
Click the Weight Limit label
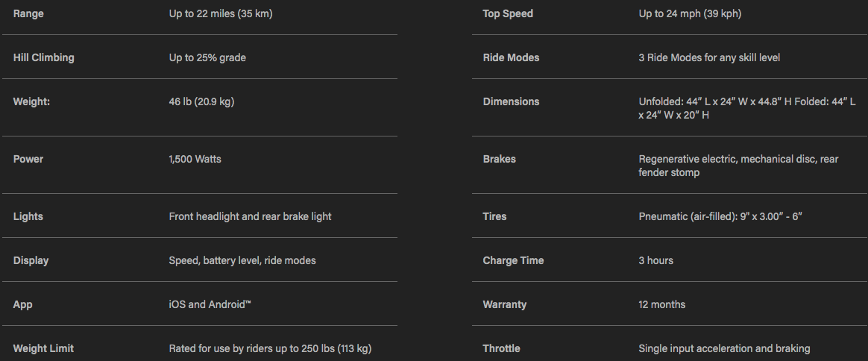click(43, 349)
